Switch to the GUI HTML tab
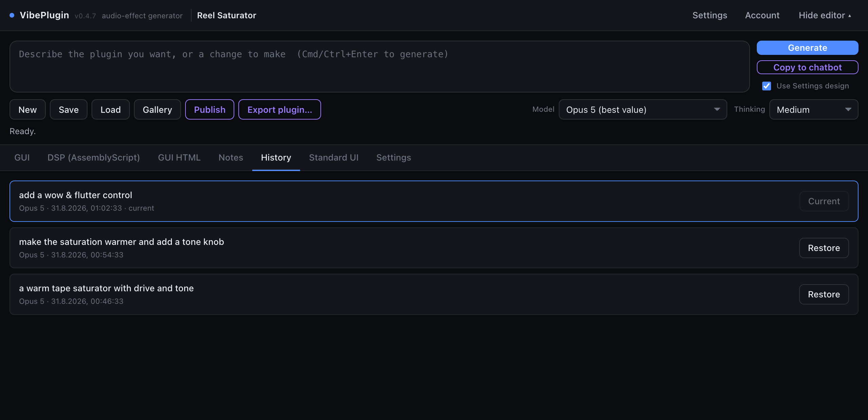 (179, 157)
